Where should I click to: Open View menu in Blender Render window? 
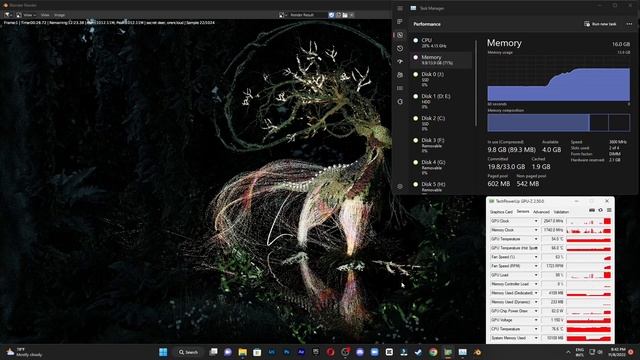point(45,15)
